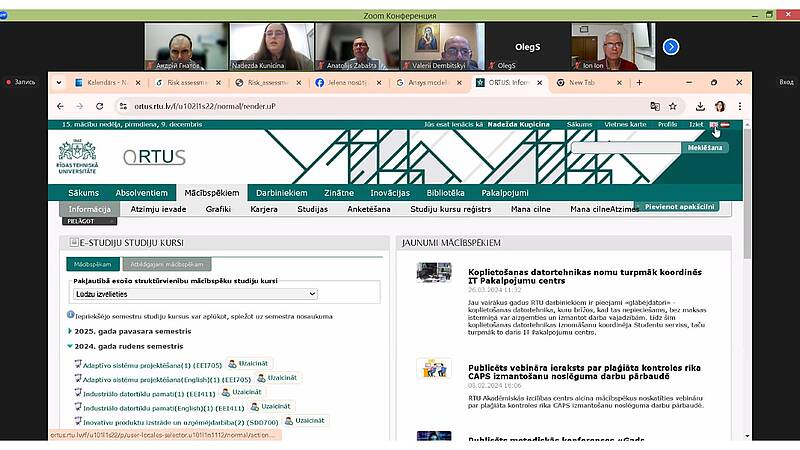
Task: Click Uzaicināt for Inovatīvu produktu izstrāde
Action: (x=305, y=421)
